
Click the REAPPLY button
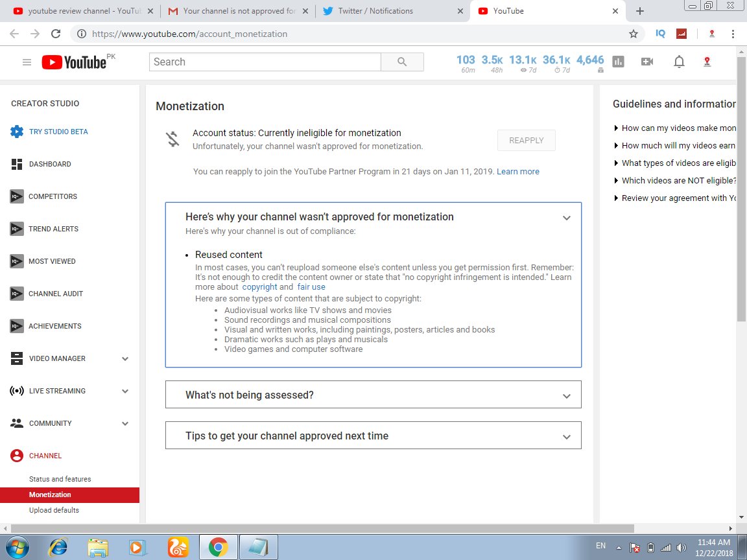[x=527, y=141]
